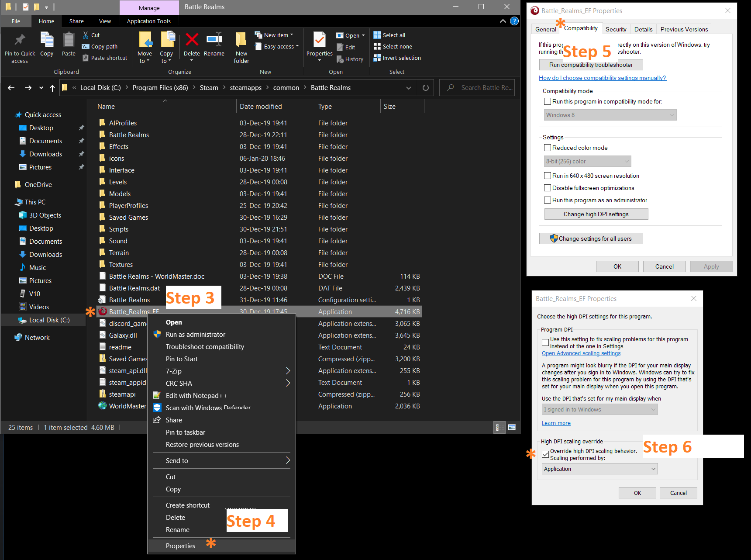This screenshot has height=560, width=751.
Task: Click the Help question mark icon
Action: [514, 21]
